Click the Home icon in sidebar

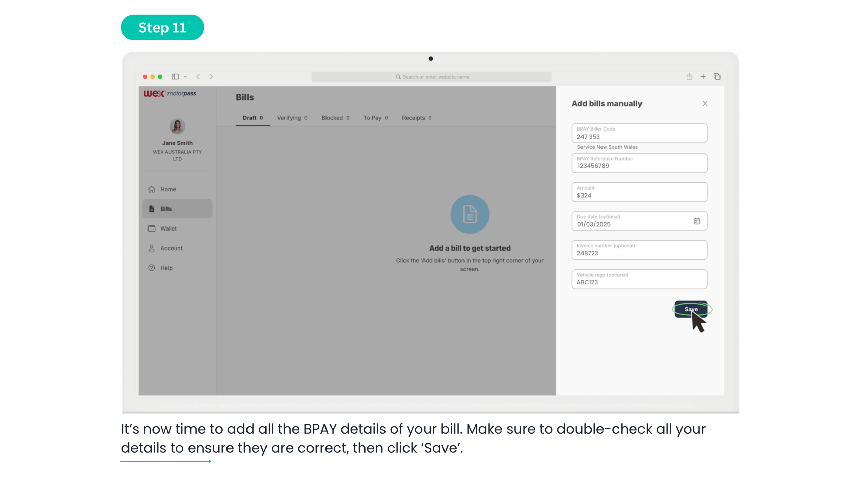(x=151, y=189)
